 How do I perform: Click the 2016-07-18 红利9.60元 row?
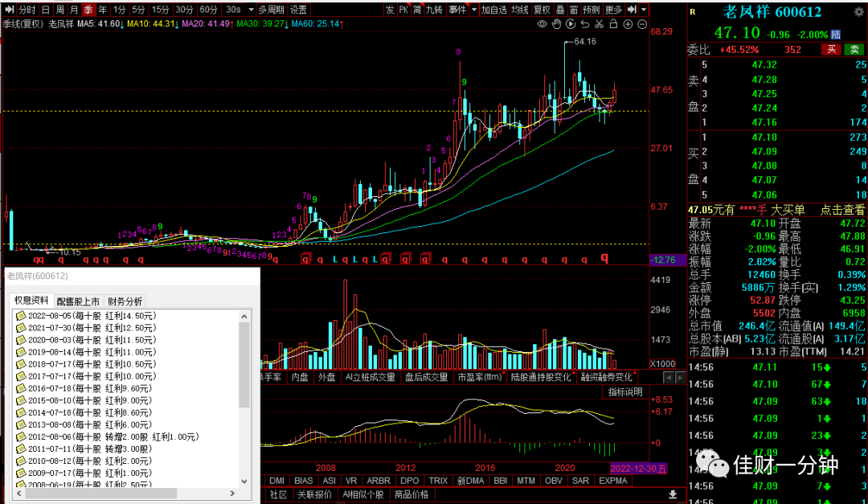pos(84,388)
